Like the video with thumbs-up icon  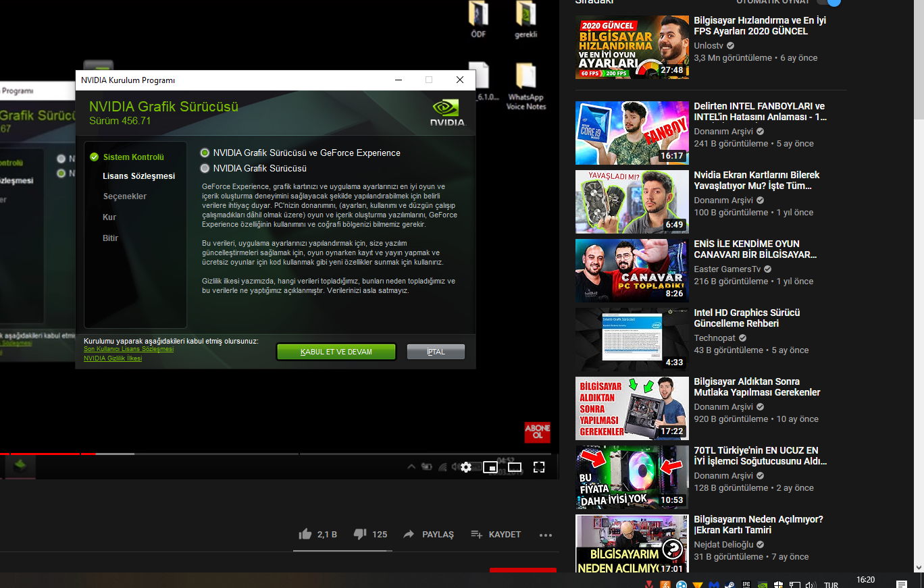[x=305, y=534]
